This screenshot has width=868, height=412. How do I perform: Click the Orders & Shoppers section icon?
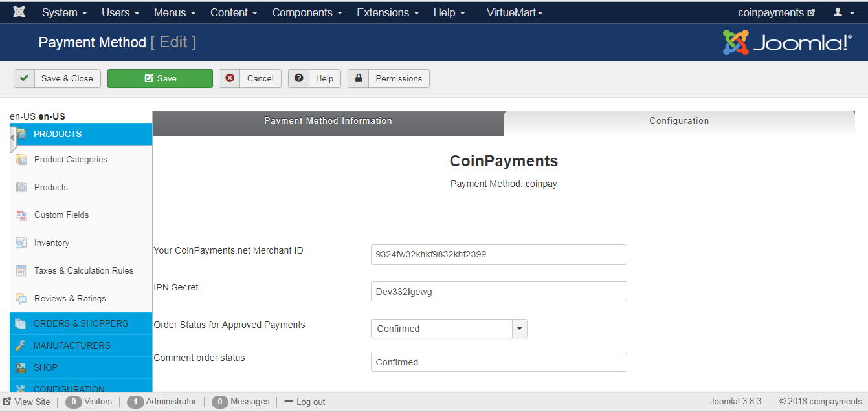click(x=21, y=323)
